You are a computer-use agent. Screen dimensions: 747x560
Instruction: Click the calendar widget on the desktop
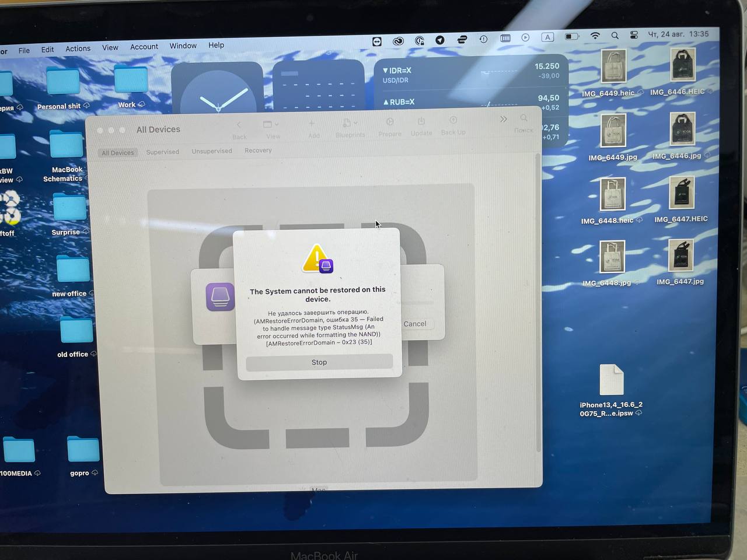pyautogui.click(x=319, y=86)
